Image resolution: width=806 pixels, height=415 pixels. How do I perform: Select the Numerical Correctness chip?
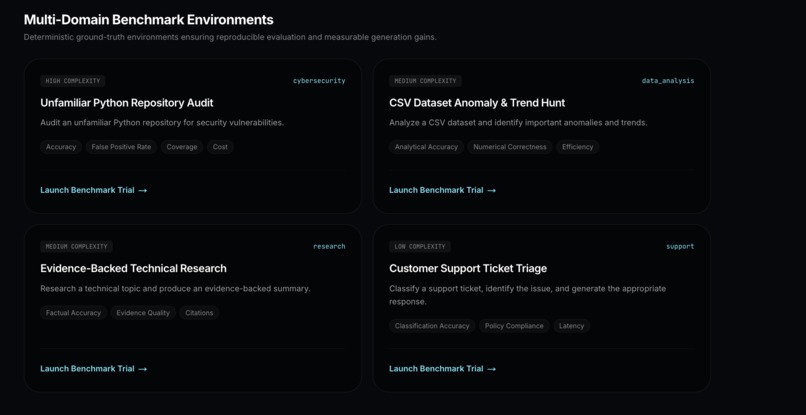pos(510,147)
